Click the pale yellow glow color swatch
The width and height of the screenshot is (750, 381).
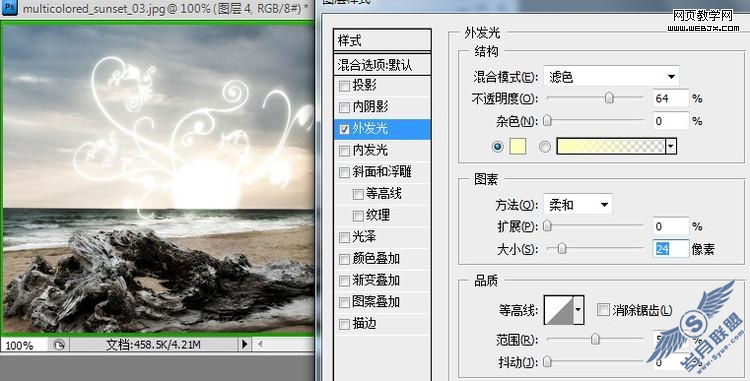click(x=518, y=147)
